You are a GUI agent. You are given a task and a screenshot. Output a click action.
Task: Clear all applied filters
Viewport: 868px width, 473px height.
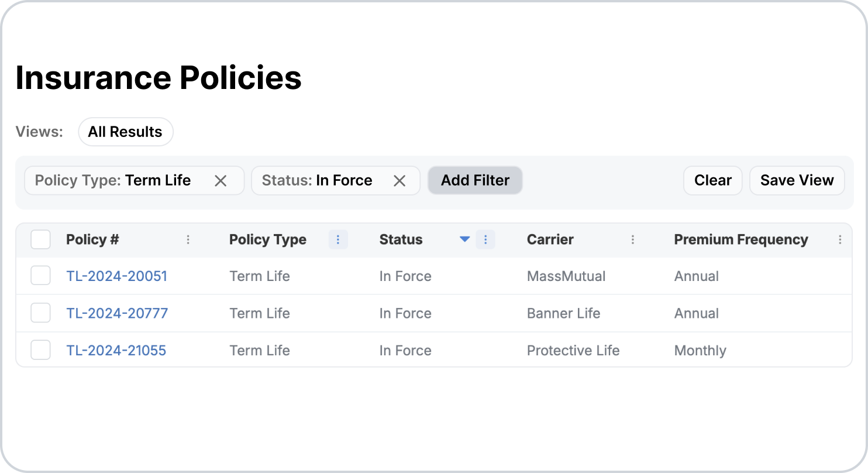point(713,180)
